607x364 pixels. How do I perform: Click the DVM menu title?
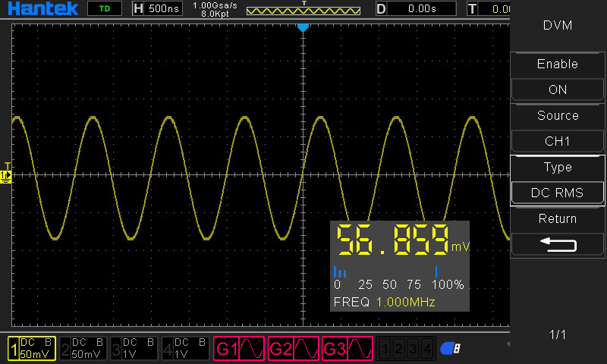(x=558, y=25)
